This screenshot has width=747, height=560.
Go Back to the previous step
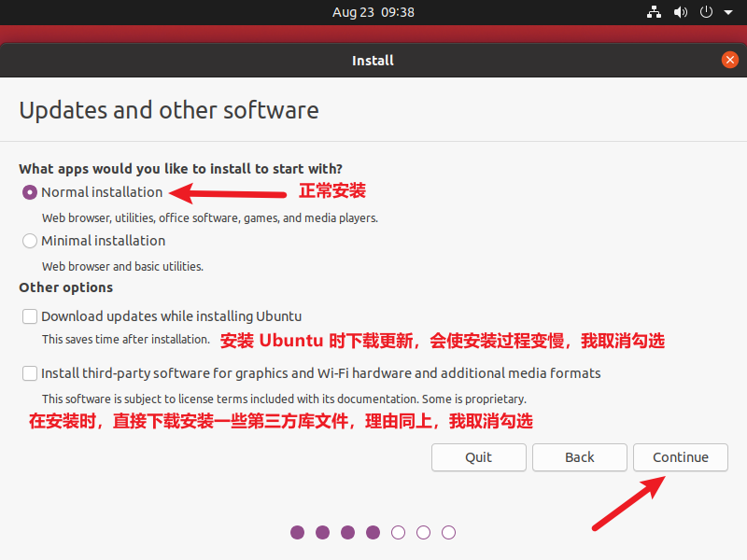(579, 457)
